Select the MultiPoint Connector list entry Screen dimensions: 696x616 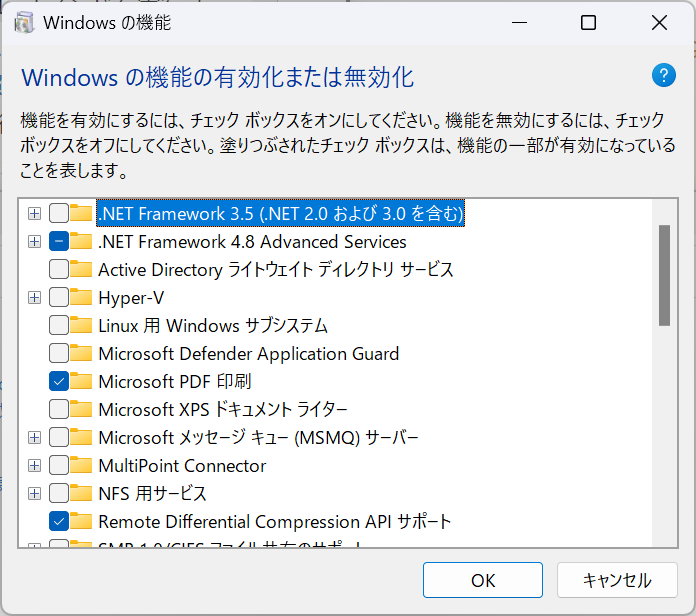182,466
